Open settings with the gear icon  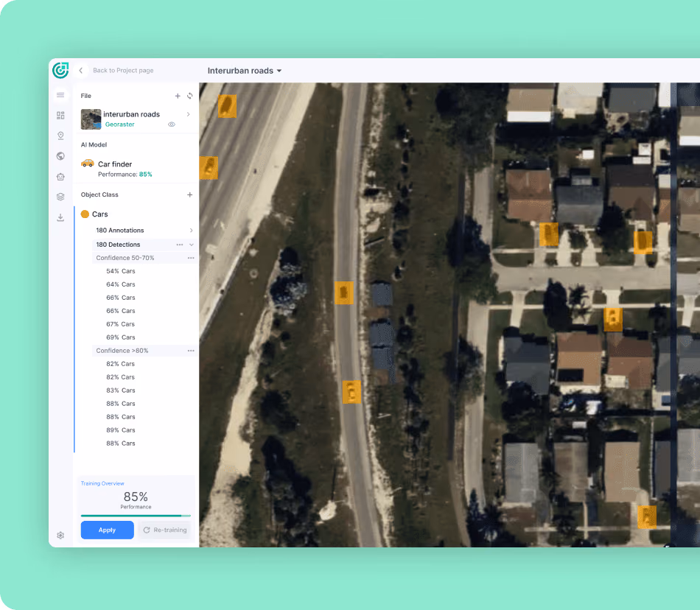coord(60,535)
